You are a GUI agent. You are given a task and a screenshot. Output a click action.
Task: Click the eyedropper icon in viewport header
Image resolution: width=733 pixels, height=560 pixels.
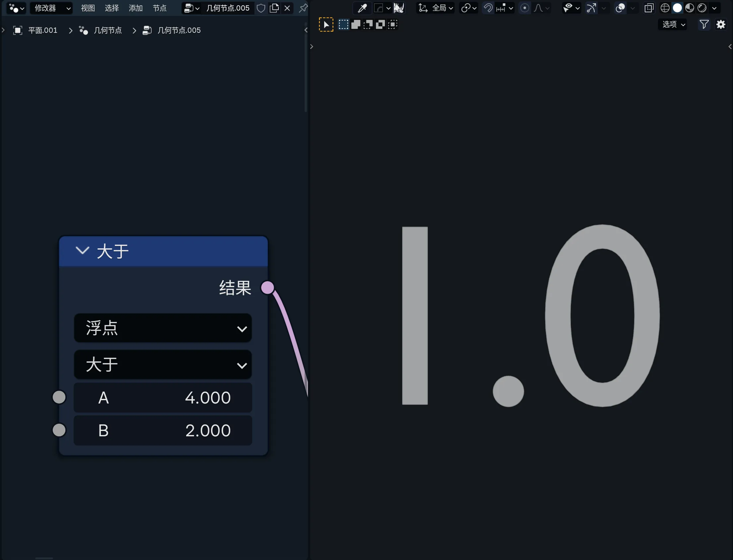coord(362,8)
